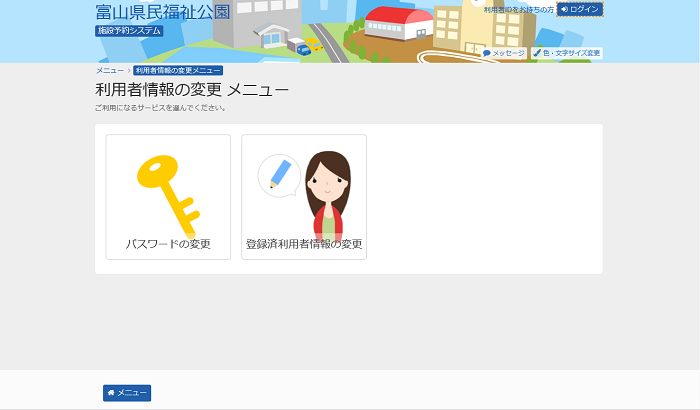Click the paintbrush icon beside 色・文字サイズ変更
Image resolution: width=700 pixels, height=410 pixels.
537,53
